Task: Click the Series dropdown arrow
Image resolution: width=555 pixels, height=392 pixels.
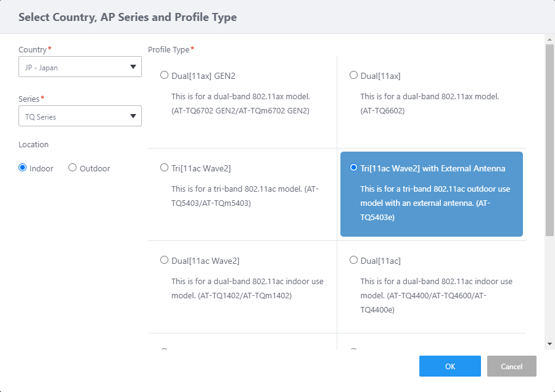Action: pyautogui.click(x=133, y=116)
